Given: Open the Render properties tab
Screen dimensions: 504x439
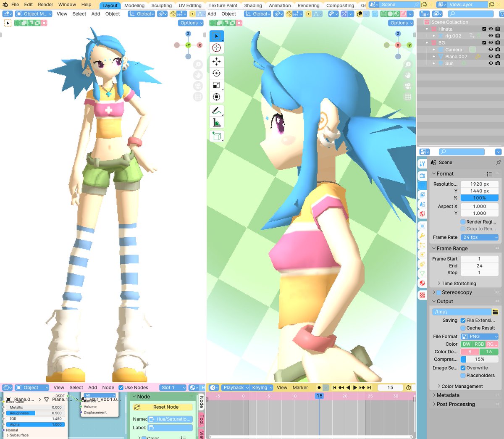Looking at the screenshot, I should click(x=422, y=175).
